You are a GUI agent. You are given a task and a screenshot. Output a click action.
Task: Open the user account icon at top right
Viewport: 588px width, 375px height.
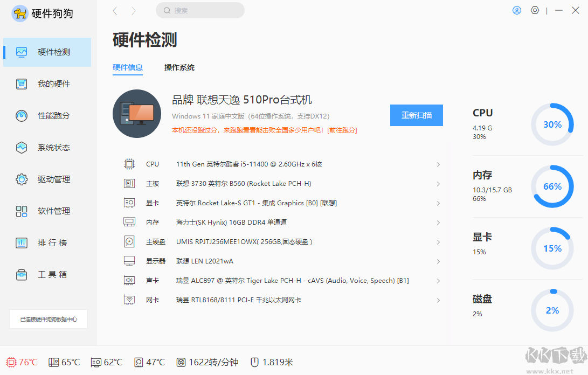coord(516,10)
